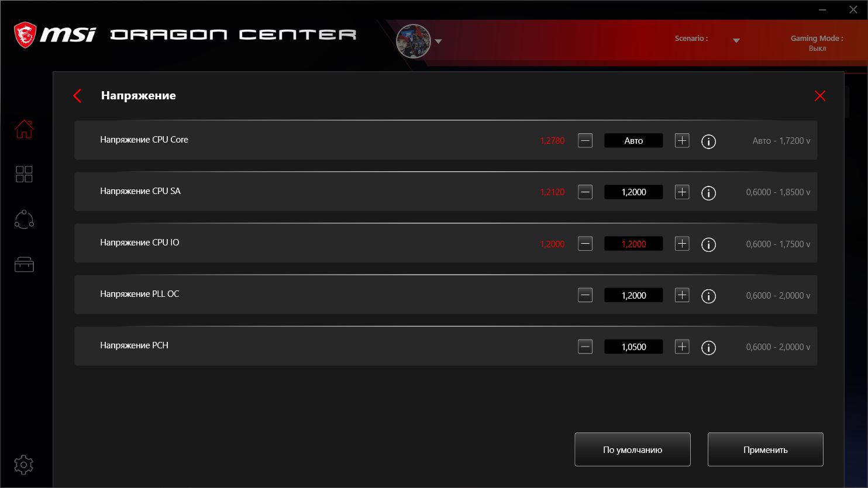Increase Напряжение CPU SA with plus
Viewport: 868px width, 488px height.
[682, 192]
